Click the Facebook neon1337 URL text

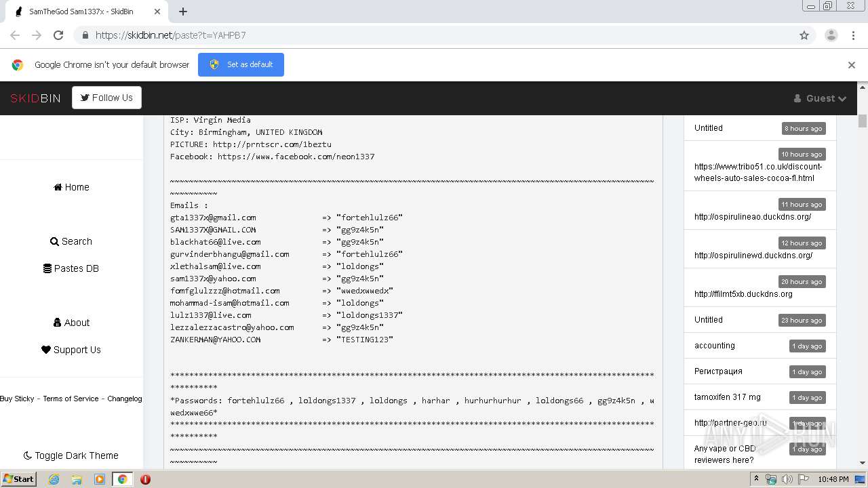(296, 157)
